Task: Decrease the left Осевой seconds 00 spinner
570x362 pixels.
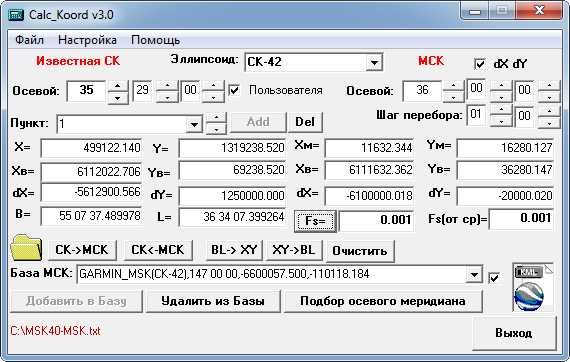Action: click(213, 97)
